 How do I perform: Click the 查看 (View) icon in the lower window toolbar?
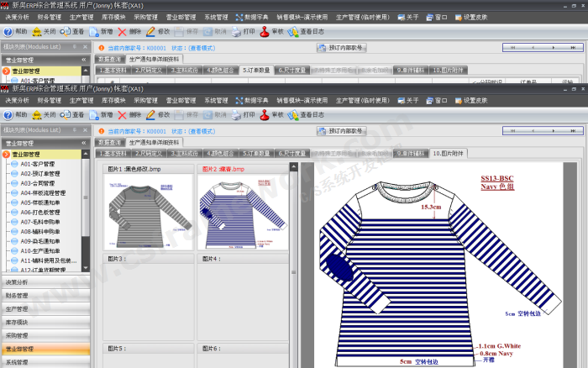click(71, 114)
